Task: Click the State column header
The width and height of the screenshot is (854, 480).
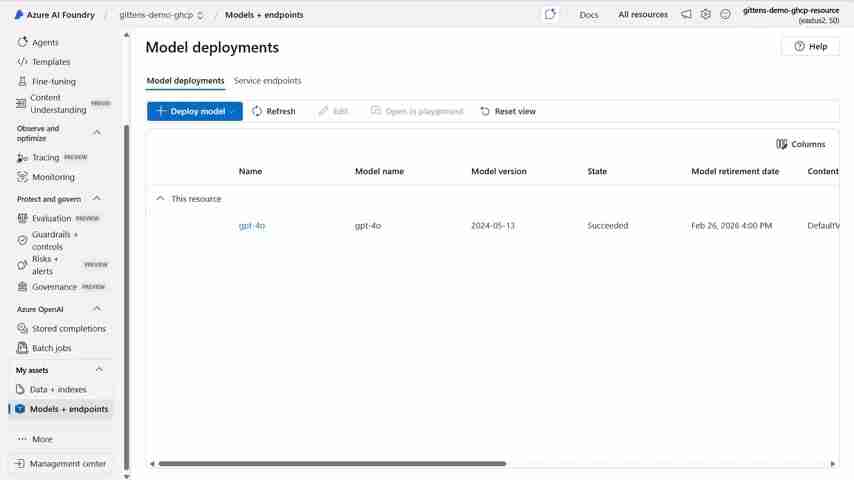Action: [597, 171]
